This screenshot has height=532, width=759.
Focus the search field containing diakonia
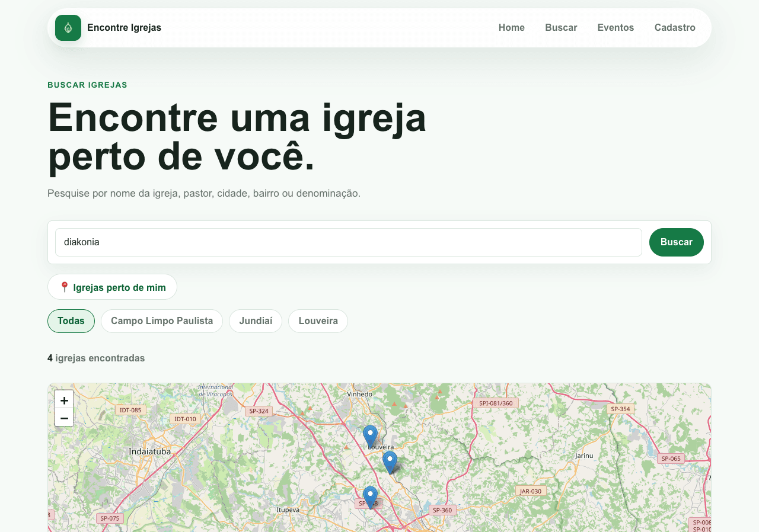coord(349,242)
